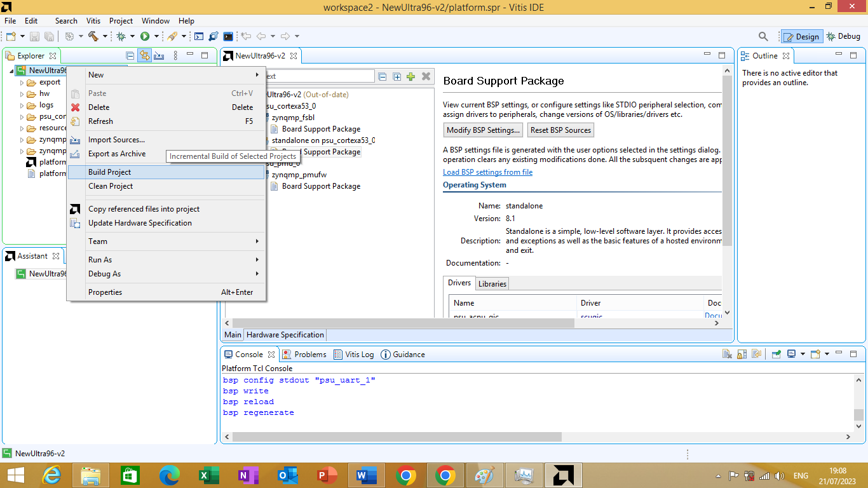Expand the hw folder in Explorer
The image size is (868, 488).
tap(22, 93)
